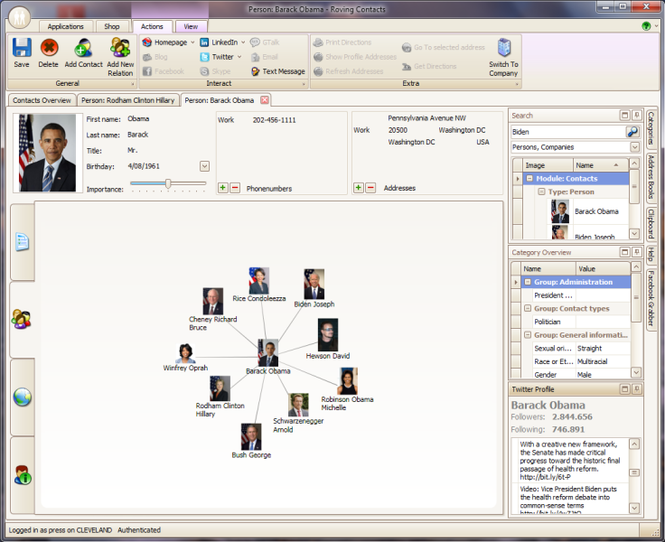
Task: Click the green plus under Phonenumbers
Action: tap(223, 187)
